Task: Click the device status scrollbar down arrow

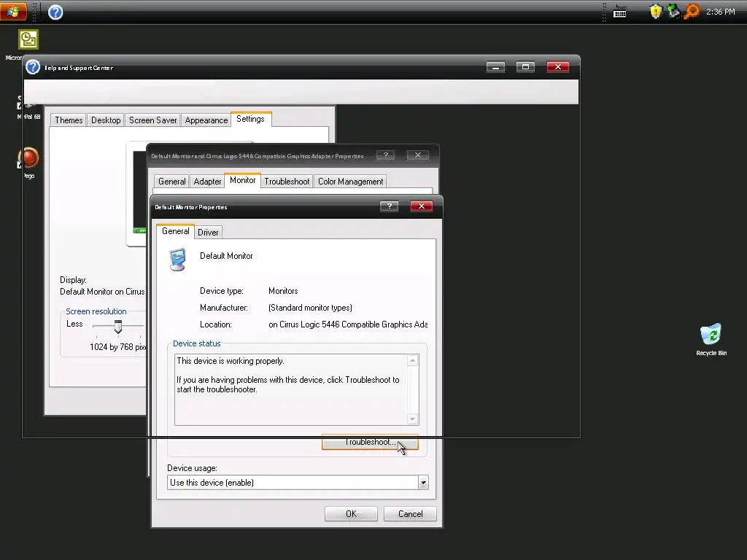Action: point(413,419)
